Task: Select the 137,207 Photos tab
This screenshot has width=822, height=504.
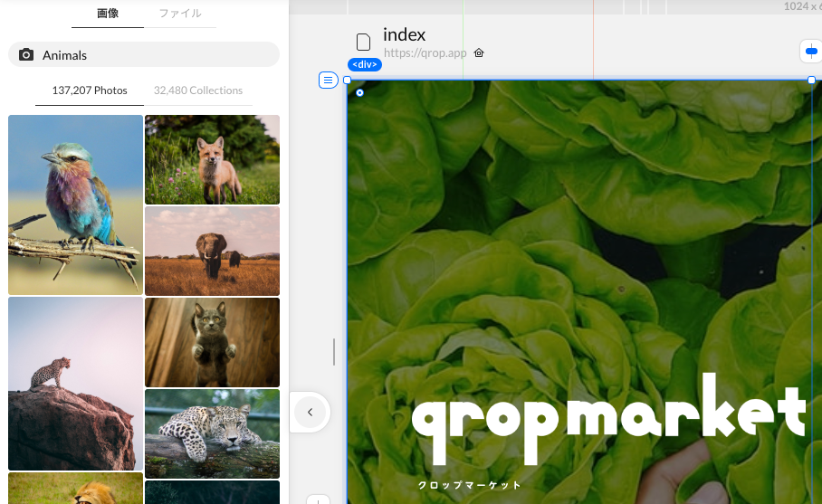Action: click(90, 90)
